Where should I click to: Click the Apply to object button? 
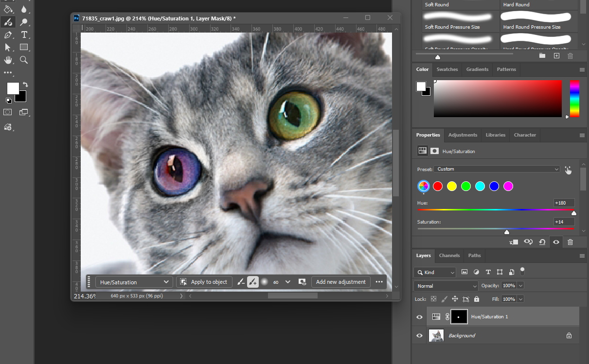tap(204, 282)
